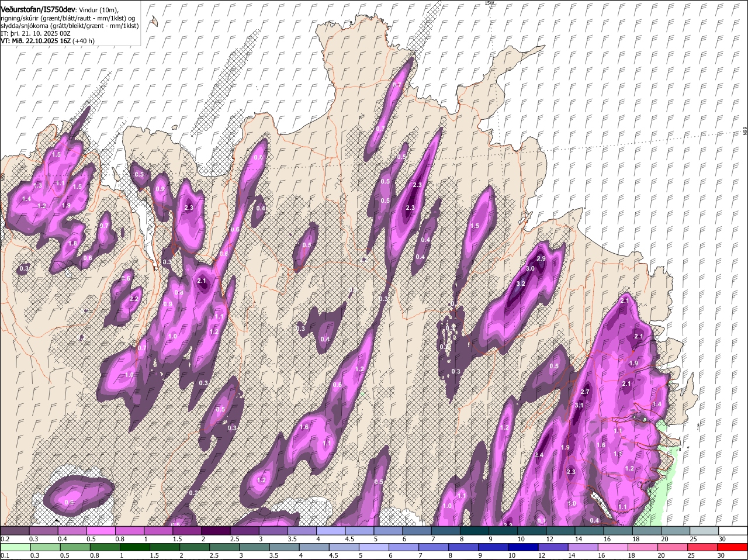Click the "0.1" label in the lower legend
This screenshot has height=560, width=748.
(5, 555)
